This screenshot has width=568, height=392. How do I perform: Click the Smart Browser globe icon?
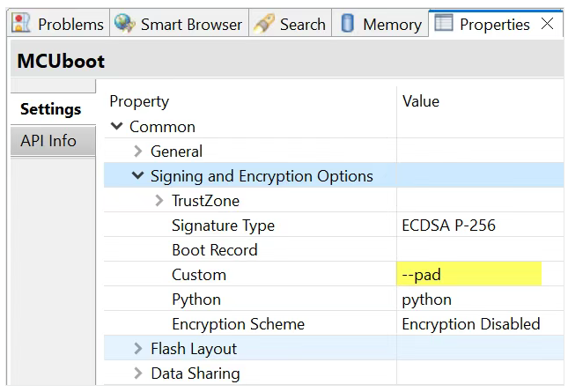coord(124,23)
